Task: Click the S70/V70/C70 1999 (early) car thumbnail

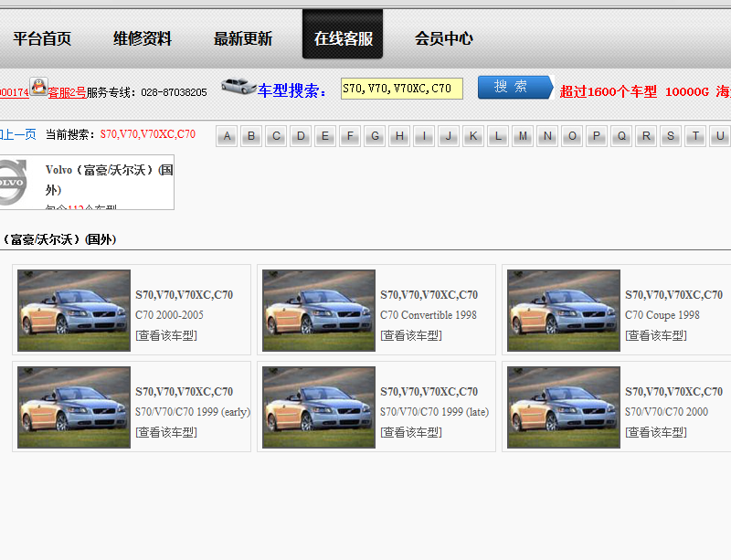Action: (74, 407)
